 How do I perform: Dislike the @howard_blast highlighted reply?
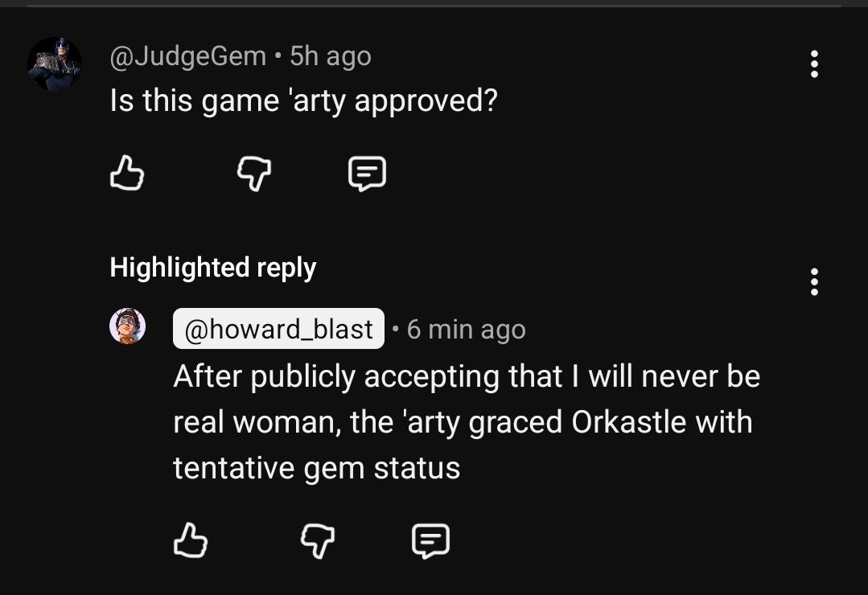[317, 540]
